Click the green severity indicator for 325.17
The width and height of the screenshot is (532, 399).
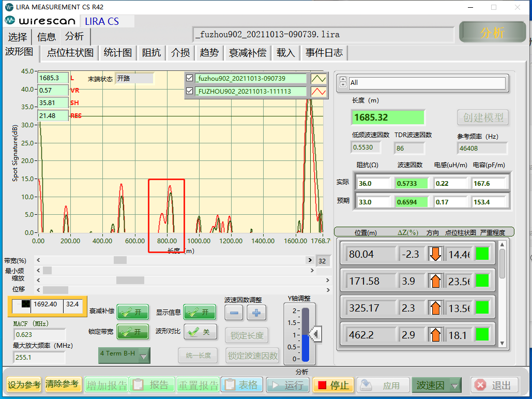tap(482, 308)
